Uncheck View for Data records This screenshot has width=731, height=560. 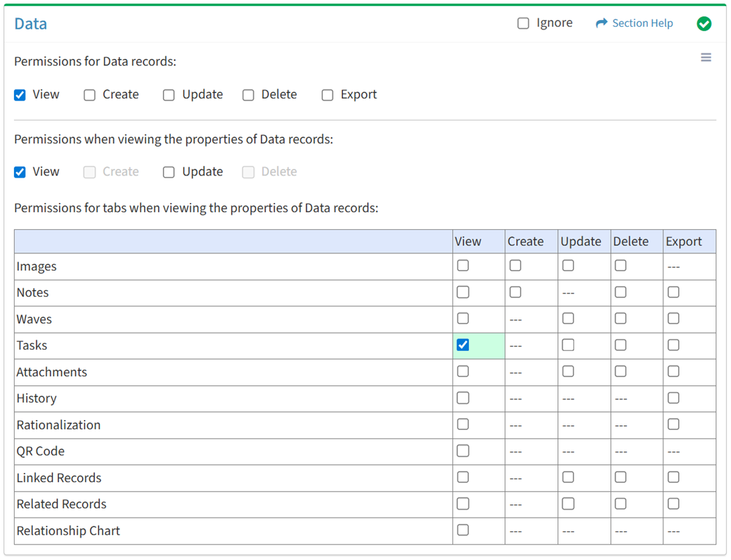tap(20, 95)
